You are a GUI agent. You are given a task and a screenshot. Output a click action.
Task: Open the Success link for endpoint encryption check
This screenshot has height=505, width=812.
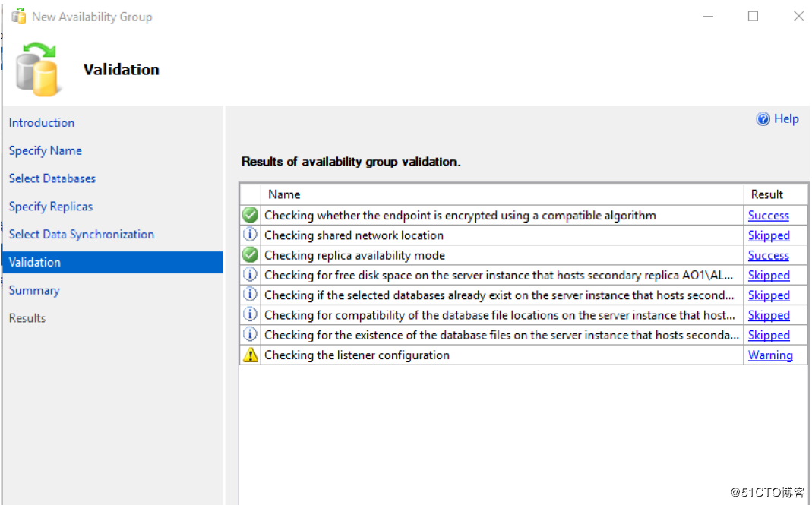tap(768, 216)
